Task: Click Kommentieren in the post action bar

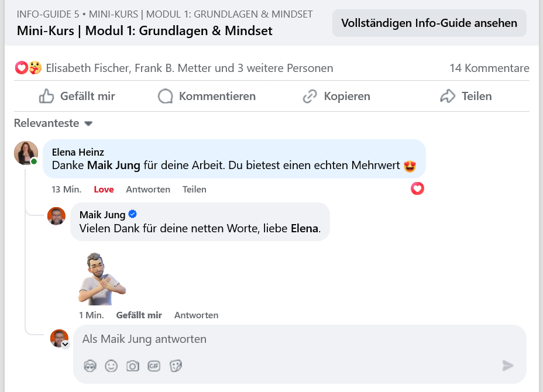Action: click(x=207, y=97)
